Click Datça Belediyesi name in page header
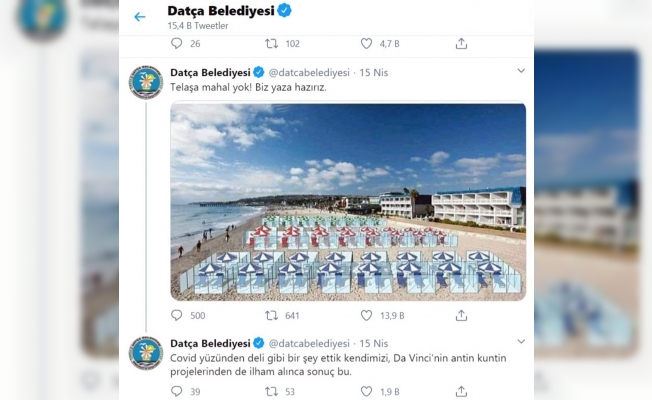Screen dimensions: 652x400 [x=221, y=11]
